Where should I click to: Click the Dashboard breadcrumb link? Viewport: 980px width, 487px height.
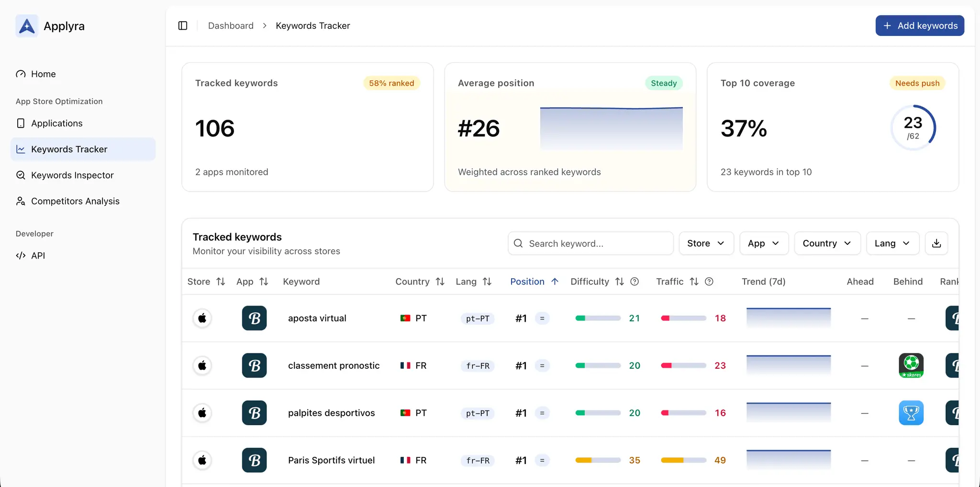click(x=231, y=26)
